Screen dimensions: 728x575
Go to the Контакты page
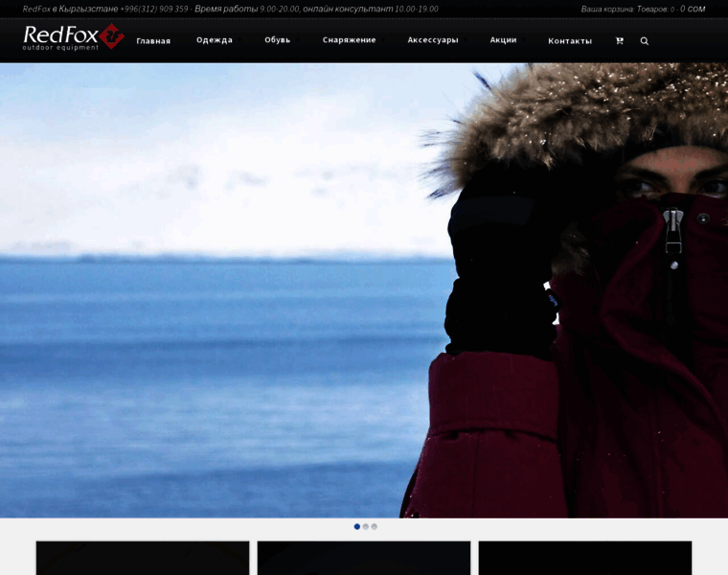pyautogui.click(x=570, y=41)
